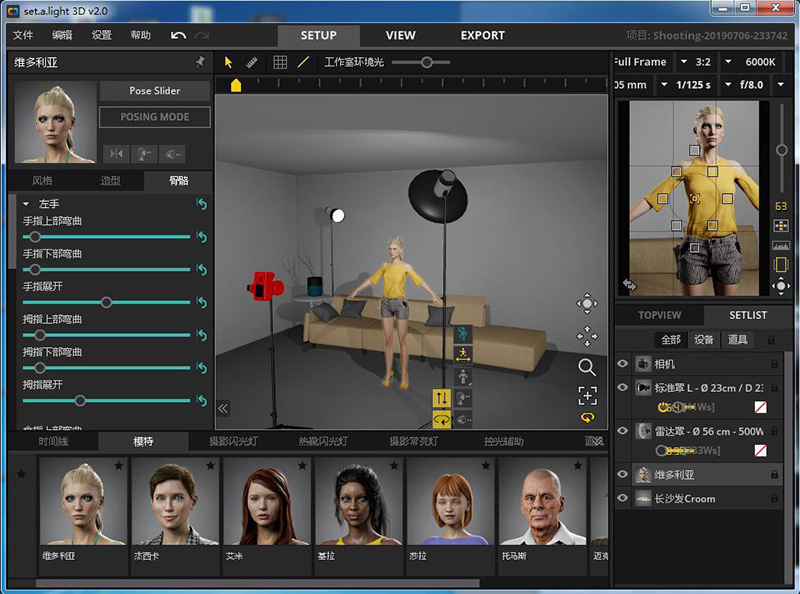Click the viewport orbit control icon
The image size is (800, 594).
pos(587,304)
